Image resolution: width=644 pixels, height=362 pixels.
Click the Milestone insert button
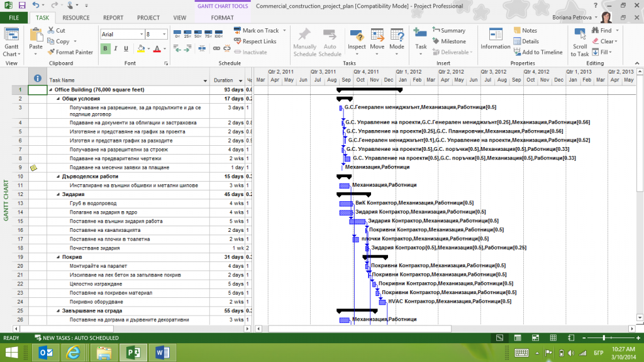pos(448,41)
